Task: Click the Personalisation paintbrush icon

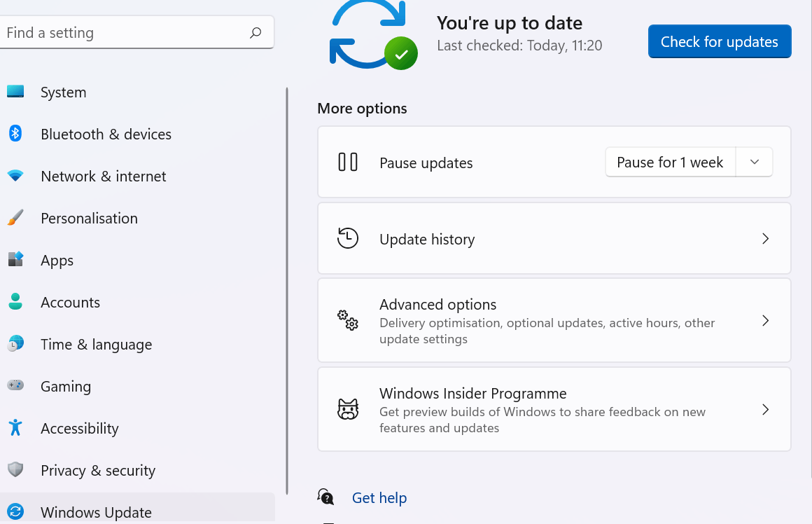Action: (x=15, y=218)
